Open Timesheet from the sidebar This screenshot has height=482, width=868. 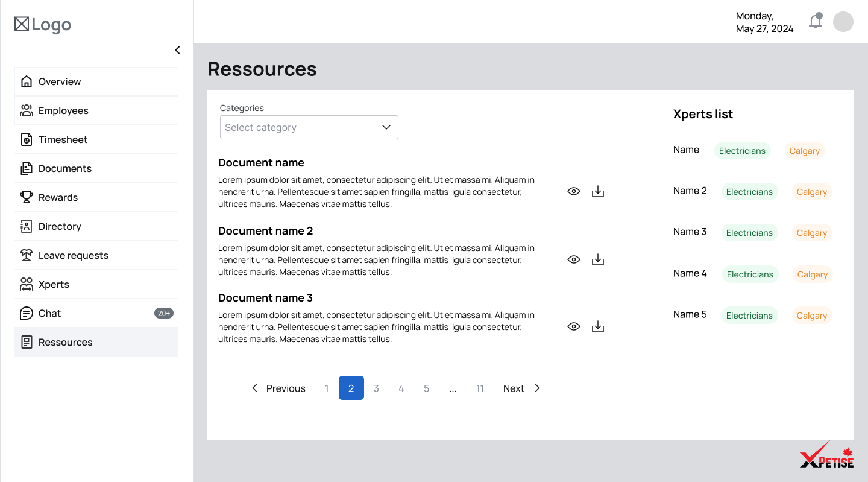27,139
